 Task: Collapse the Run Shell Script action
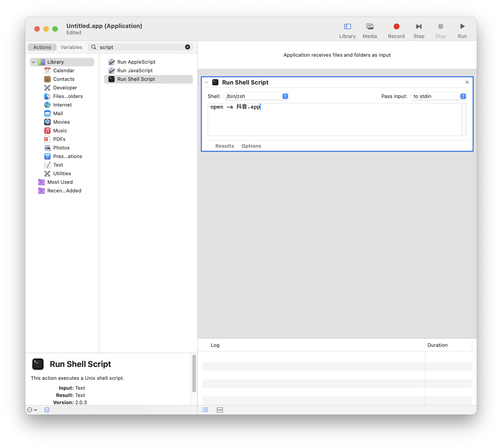pyautogui.click(x=207, y=82)
